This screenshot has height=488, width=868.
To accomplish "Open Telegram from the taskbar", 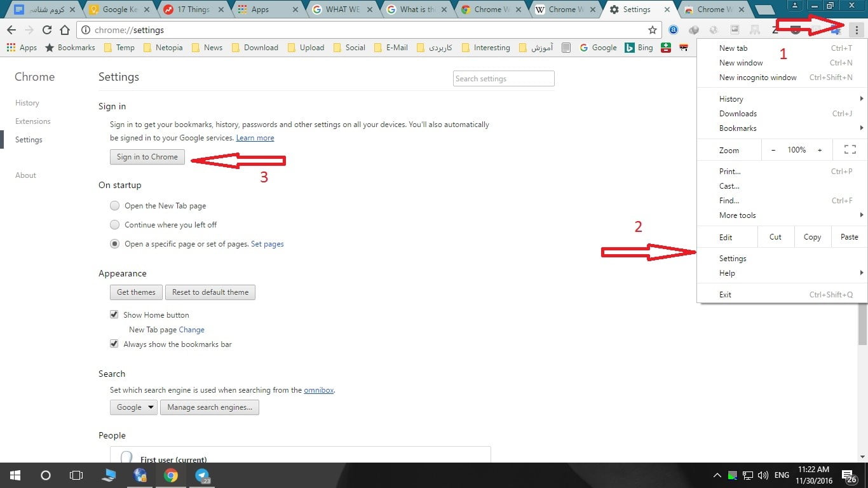I will [x=203, y=475].
